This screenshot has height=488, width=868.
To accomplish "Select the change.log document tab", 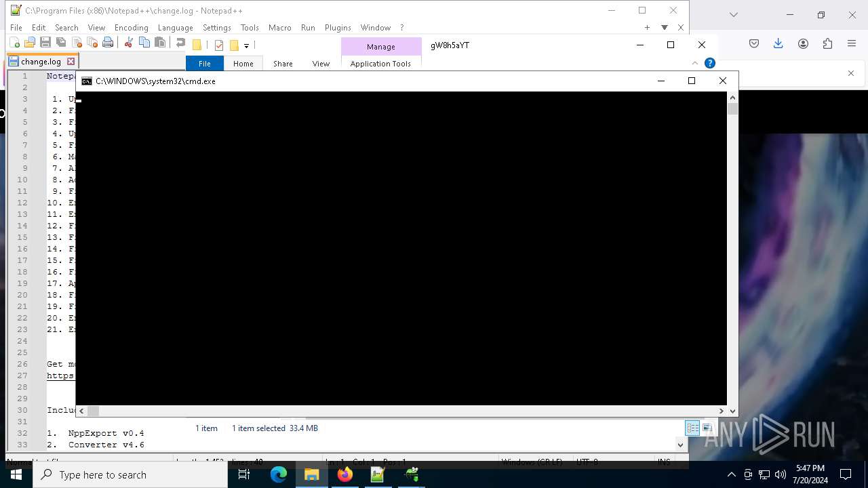I will (x=41, y=62).
